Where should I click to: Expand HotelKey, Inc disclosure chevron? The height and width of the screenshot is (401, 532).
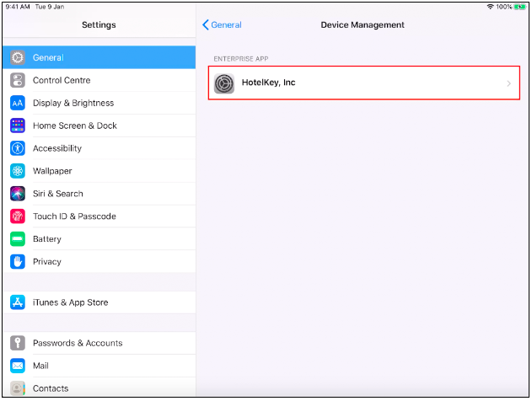tap(508, 83)
